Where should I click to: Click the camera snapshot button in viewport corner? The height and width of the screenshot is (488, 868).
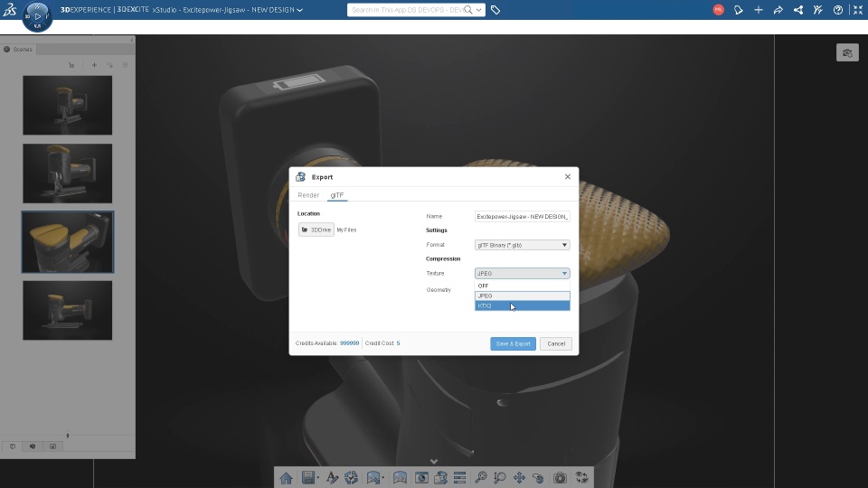tap(847, 53)
